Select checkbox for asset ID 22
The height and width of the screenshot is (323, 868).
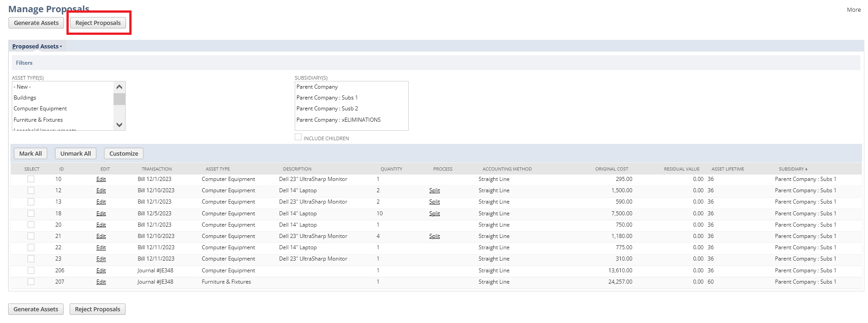click(x=31, y=247)
